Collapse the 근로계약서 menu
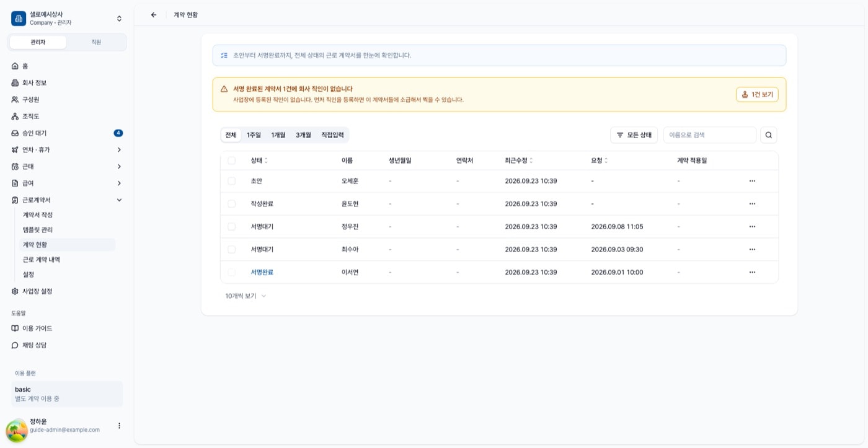The image size is (868, 448). 67,200
